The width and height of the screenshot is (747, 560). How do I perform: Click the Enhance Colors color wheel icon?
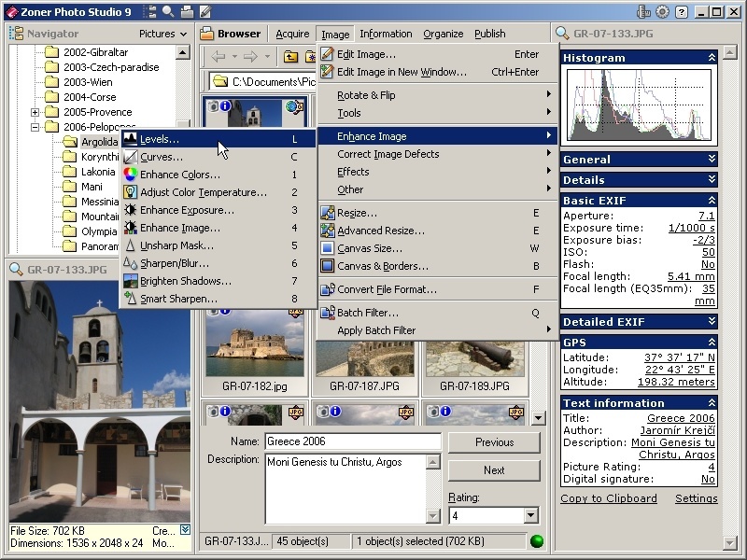click(131, 175)
